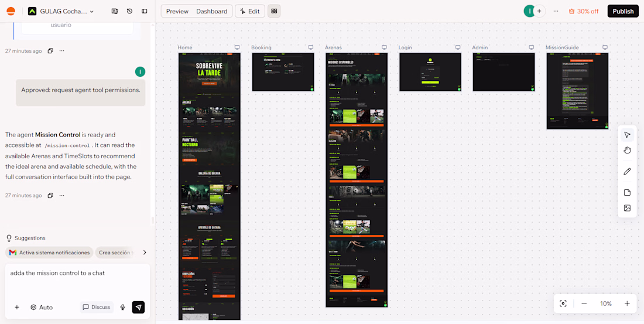Click desktop device icon for Admin page
644x324 pixels.
pos(531,47)
